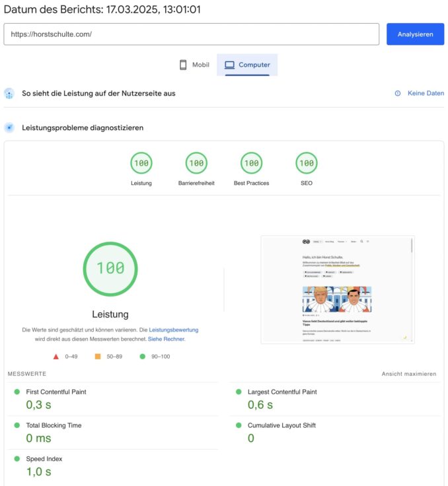
Task: Click the green dot beside Largest Contentful Paint
Action: (x=239, y=392)
